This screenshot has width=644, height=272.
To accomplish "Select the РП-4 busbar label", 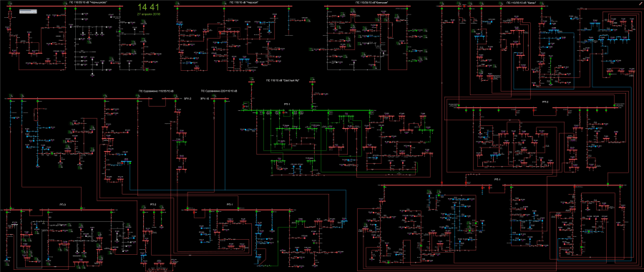I will [x=497, y=180].
